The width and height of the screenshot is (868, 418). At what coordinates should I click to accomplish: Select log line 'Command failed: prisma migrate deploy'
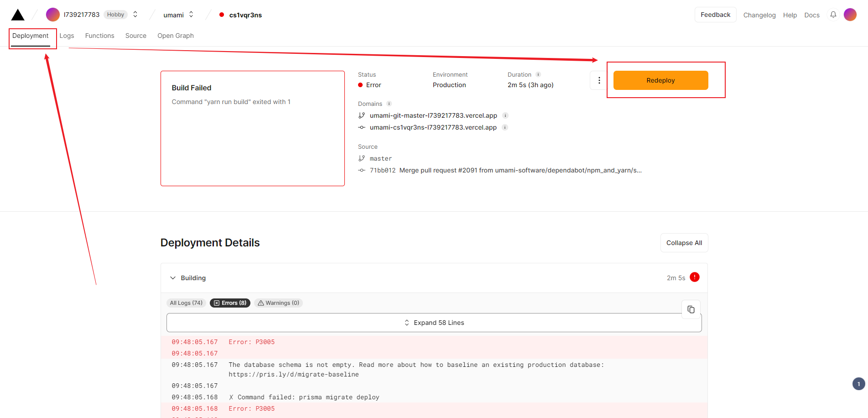434,397
